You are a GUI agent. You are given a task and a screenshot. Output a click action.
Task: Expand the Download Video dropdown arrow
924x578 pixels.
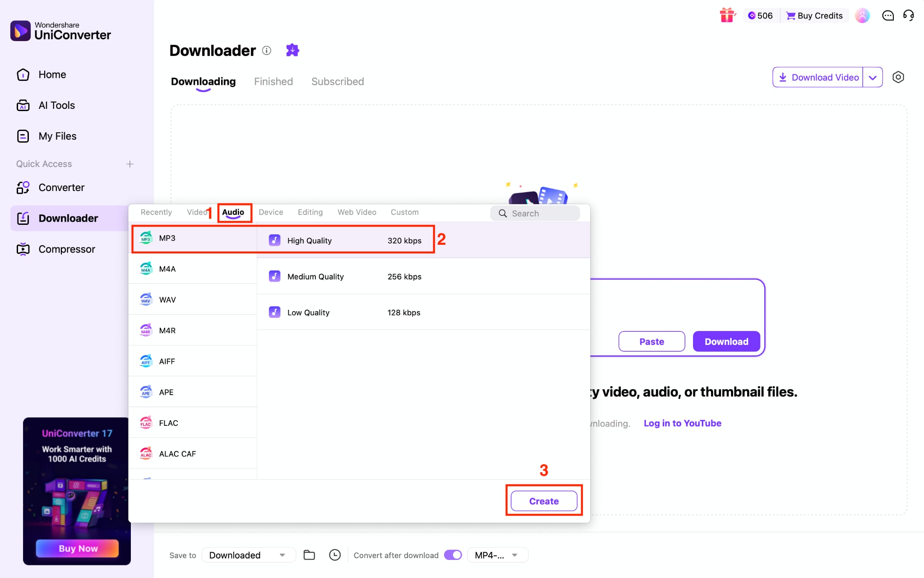click(873, 77)
